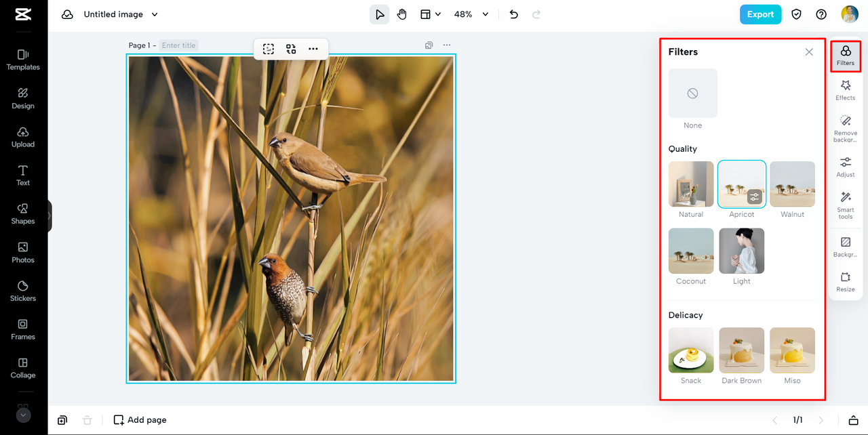Open the Templates panel
The height and width of the screenshot is (435, 868).
coord(23,60)
